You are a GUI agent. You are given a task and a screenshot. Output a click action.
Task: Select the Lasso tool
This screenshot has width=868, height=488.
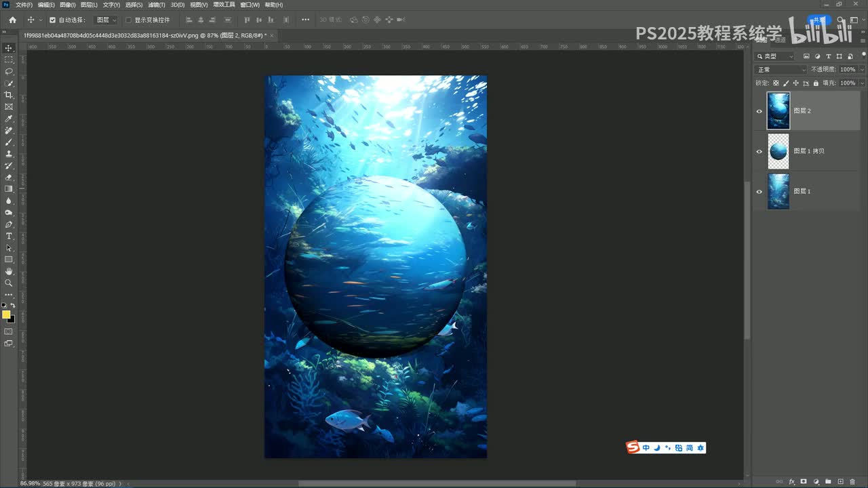pos(9,71)
